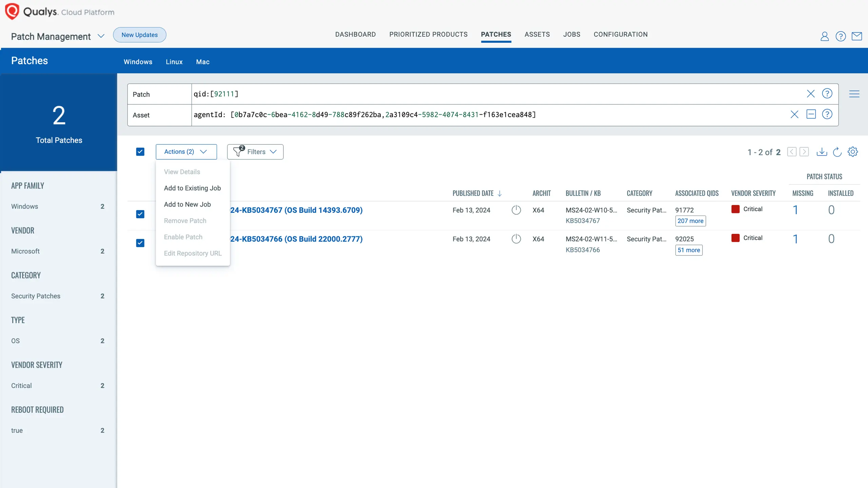Open help for the Asset query field
Screen dimensions: 868x488
pyautogui.click(x=827, y=114)
